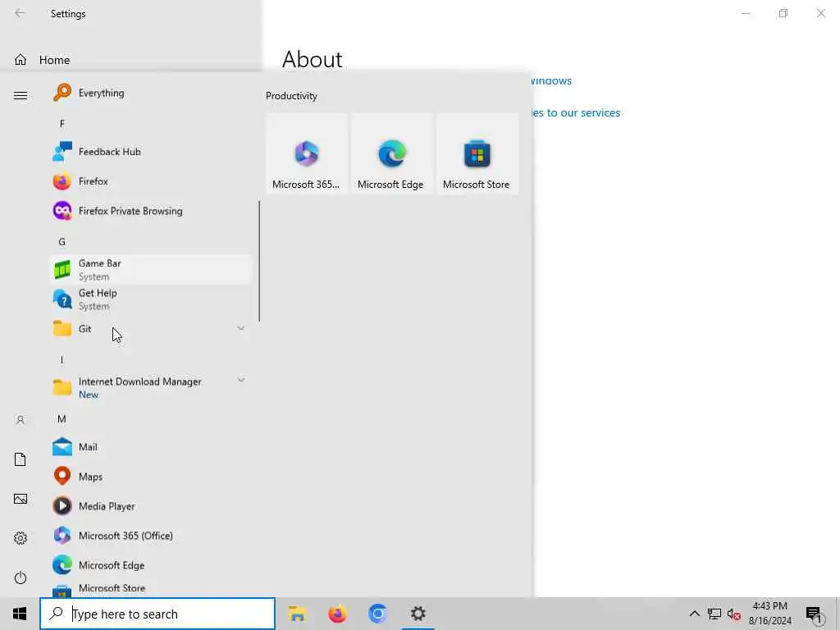Click the muted volume tray icon

pyautogui.click(x=734, y=614)
